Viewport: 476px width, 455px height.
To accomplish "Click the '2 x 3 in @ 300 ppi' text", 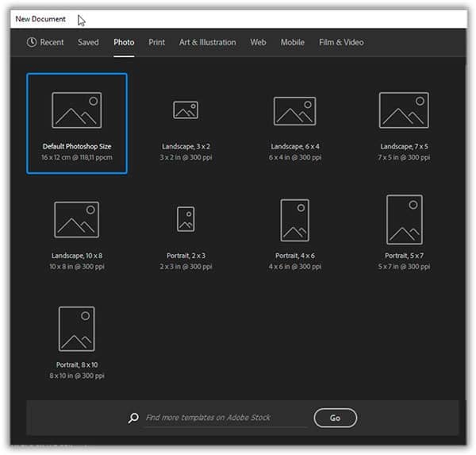I will 186,267.
